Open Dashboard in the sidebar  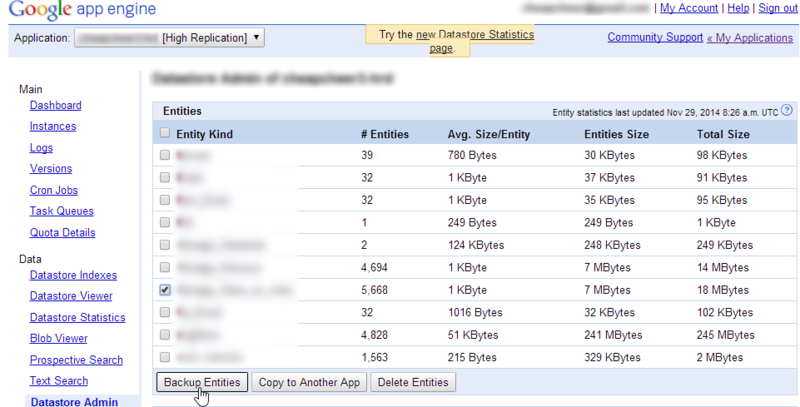click(x=56, y=105)
